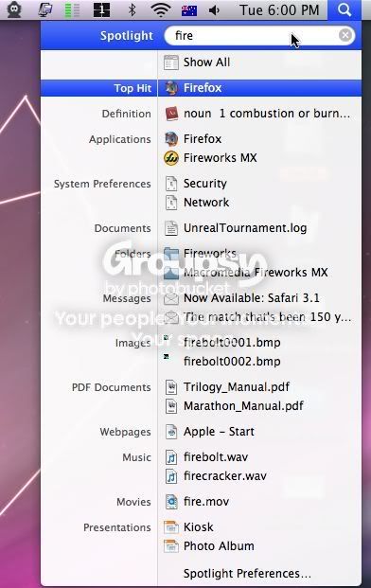Click the Kiosk presentation icon
This screenshot has height=588, width=371.
tap(171, 527)
